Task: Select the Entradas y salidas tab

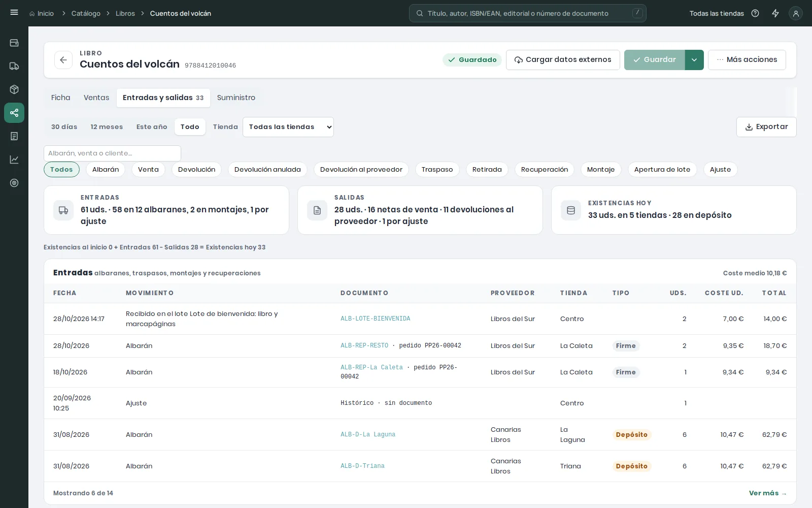Action: coord(163,98)
